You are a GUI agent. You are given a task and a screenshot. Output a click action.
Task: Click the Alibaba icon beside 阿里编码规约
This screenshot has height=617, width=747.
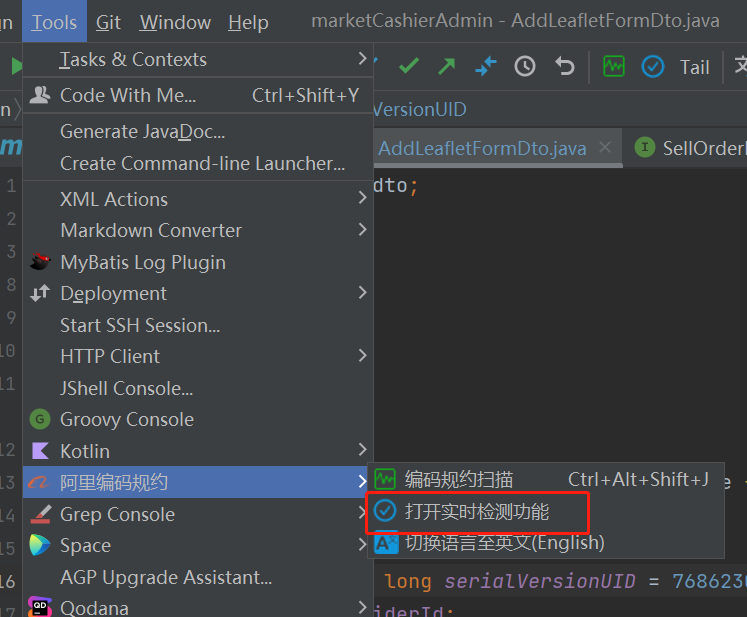(x=39, y=482)
